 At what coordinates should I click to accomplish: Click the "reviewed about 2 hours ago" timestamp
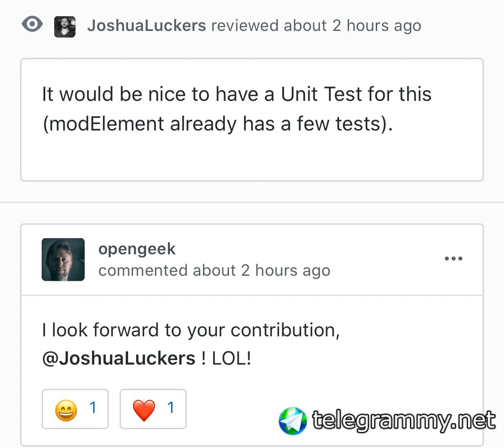(316, 26)
